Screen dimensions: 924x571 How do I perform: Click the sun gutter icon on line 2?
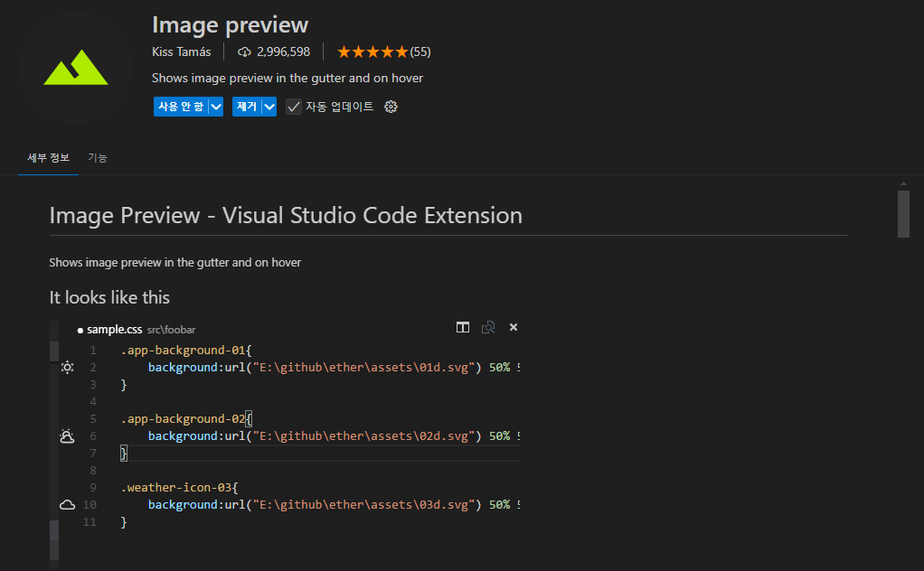click(67, 368)
